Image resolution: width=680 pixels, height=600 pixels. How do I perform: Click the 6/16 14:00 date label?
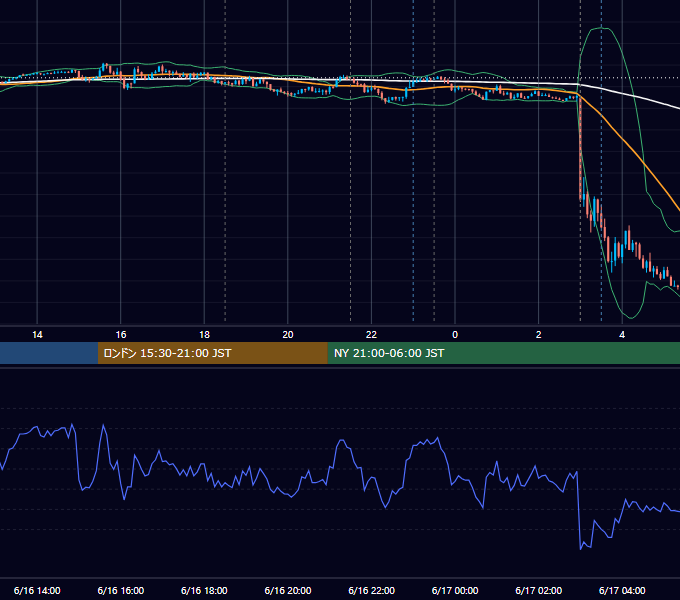click(37, 590)
